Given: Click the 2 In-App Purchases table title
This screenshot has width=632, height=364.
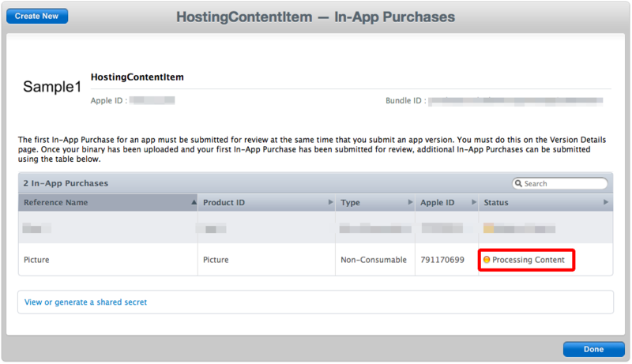Looking at the screenshot, I should pos(66,183).
